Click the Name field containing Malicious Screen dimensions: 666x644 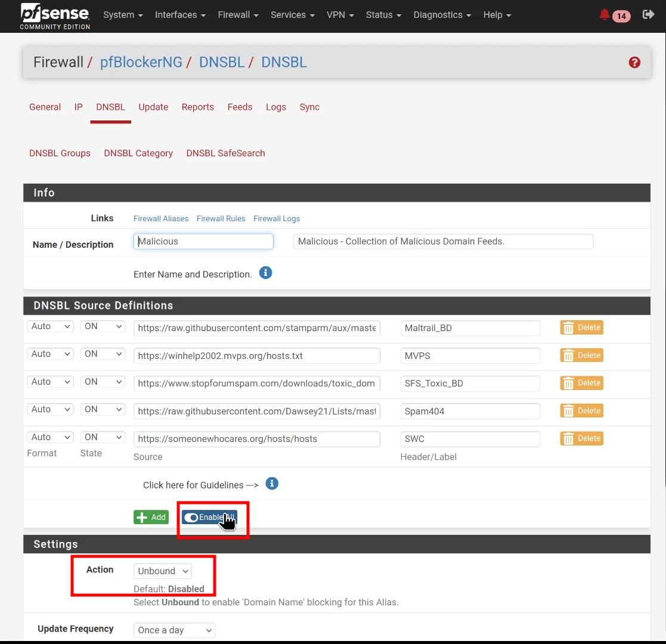[x=203, y=241]
